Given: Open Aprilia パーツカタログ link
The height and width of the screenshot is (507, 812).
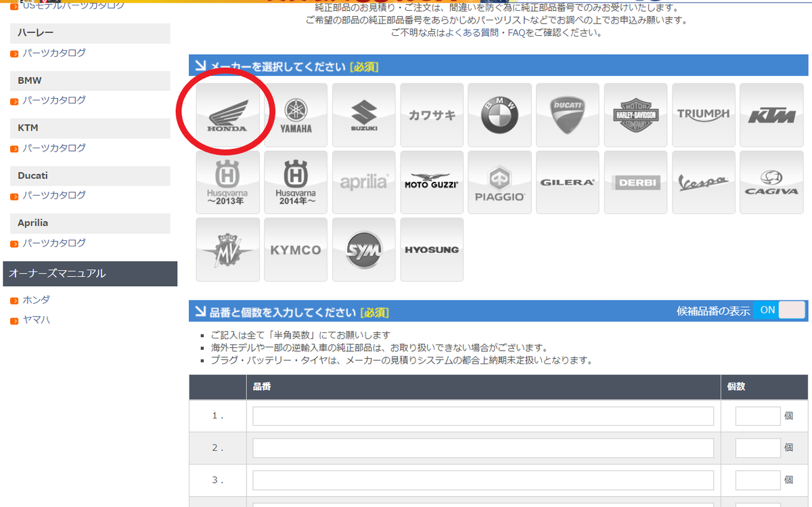Looking at the screenshot, I should [x=54, y=242].
